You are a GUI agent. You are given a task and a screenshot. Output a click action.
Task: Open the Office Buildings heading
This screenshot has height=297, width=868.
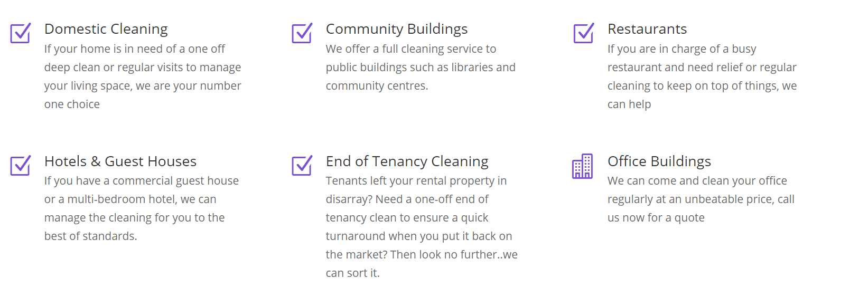[659, 161]
